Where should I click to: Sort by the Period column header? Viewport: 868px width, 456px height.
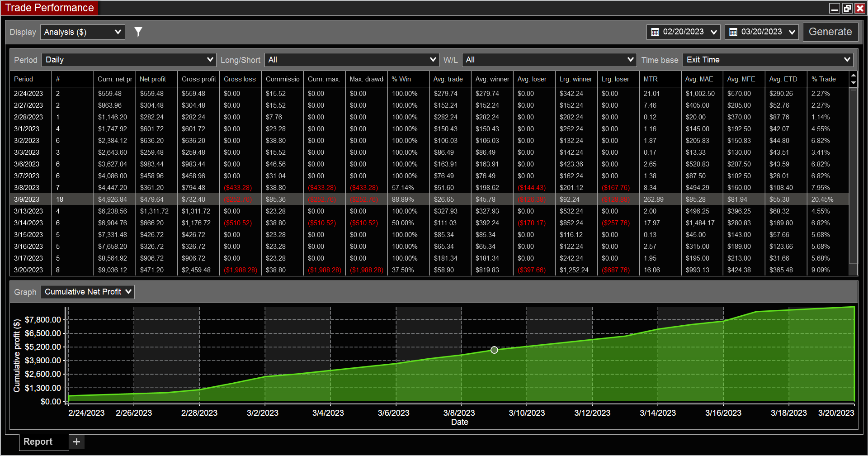(31, 79)
